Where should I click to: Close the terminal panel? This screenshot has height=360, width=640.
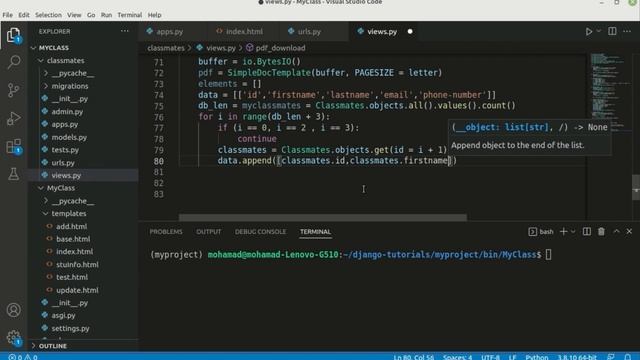(629, 231)
